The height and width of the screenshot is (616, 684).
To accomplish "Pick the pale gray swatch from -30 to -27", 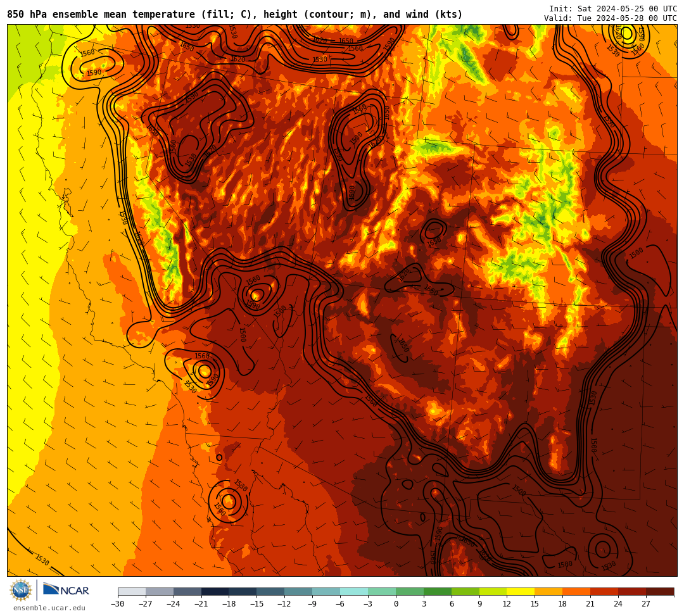I will (132, 591).
